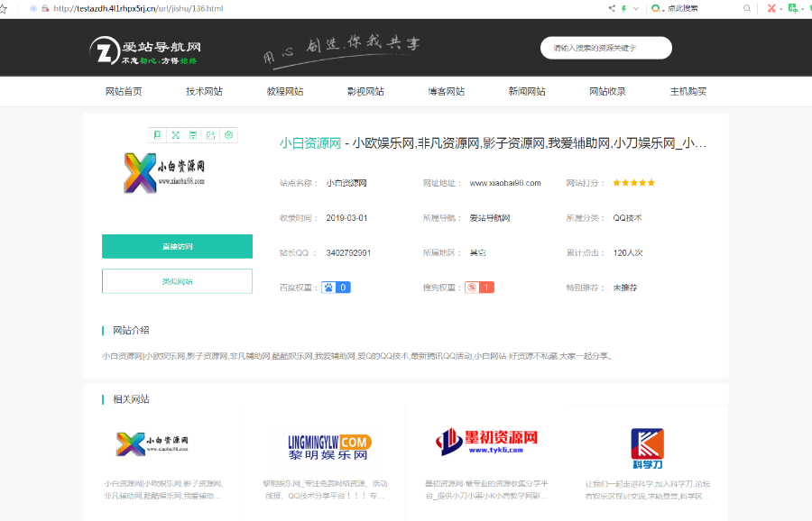812x521 pixels.
Task: Open 博客网站 menu item
Action: pyautogui.click(x=447, y=92)
